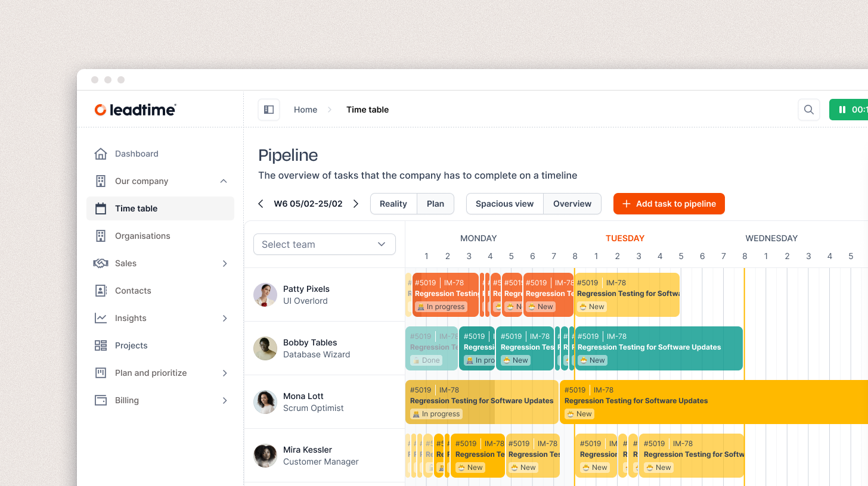Open the Dashboard home icon
Viewport: 868px width, 486px height.
(x=101, y=154)
